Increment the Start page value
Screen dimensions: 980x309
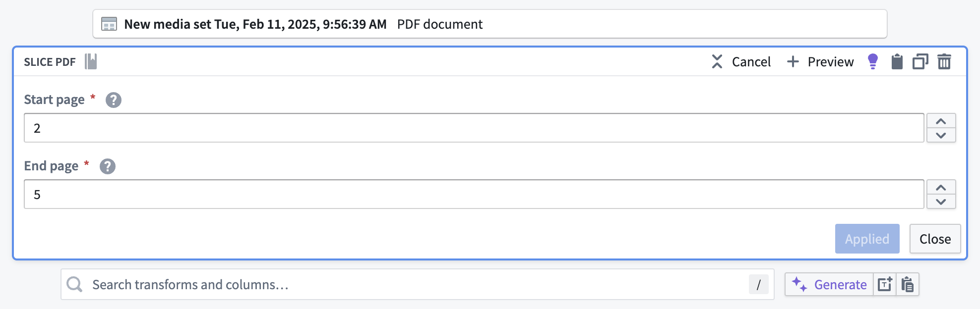click(x=941, y=121)
